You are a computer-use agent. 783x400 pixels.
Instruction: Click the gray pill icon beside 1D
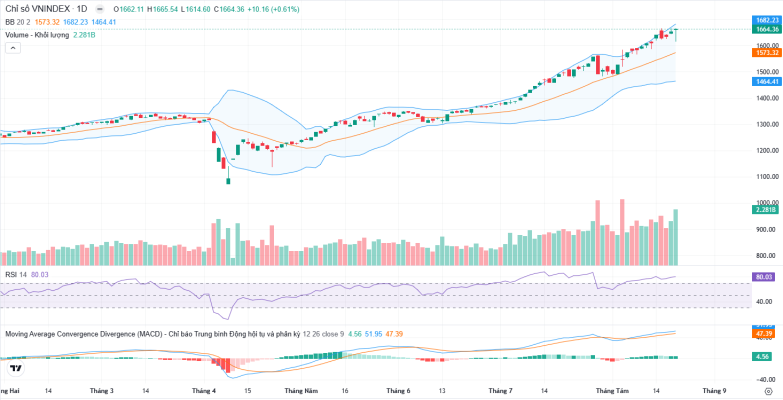99,9
